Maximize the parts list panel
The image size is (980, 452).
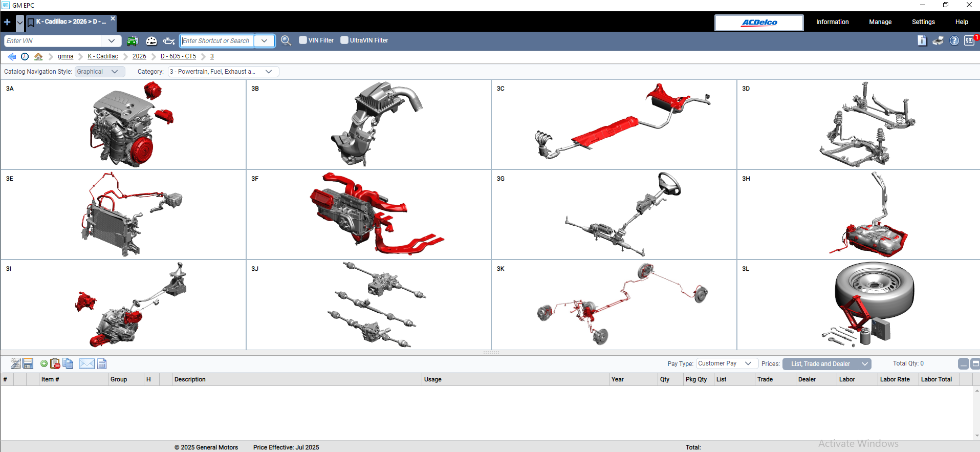point(975,363)
